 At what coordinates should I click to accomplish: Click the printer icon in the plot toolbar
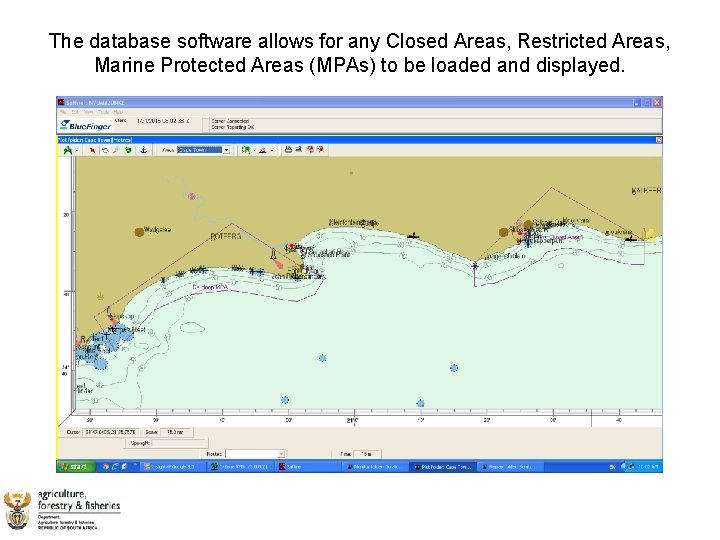click(288, 149)
